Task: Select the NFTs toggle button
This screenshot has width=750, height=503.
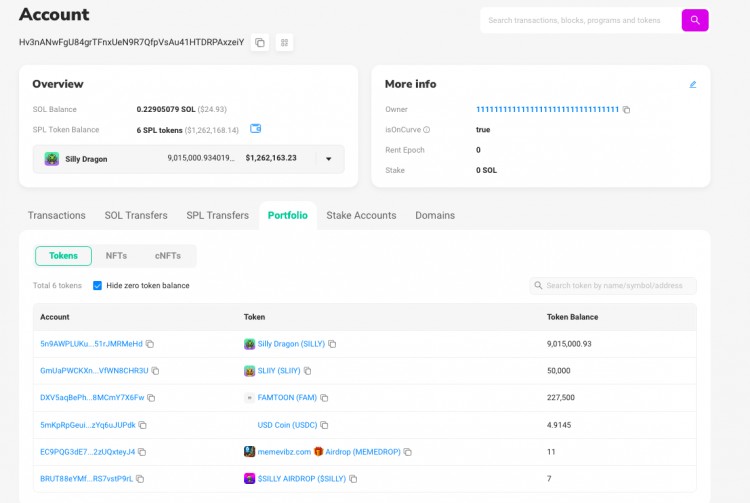Action: tap(116, 256)
